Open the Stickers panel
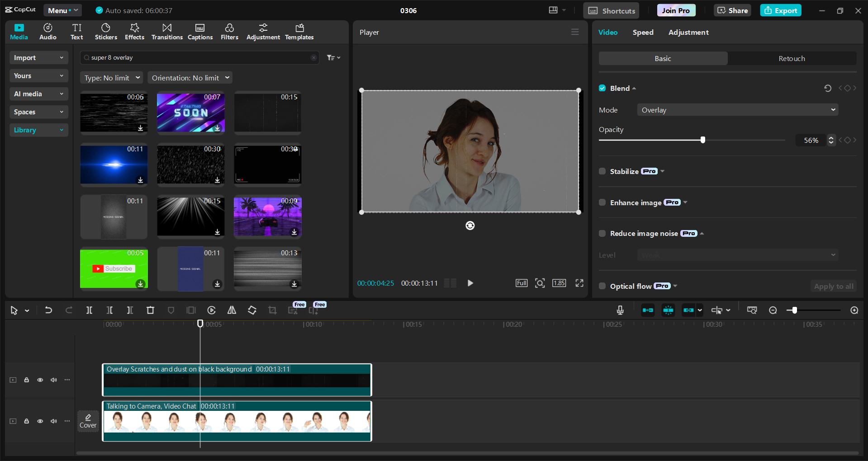 (106, 32)
